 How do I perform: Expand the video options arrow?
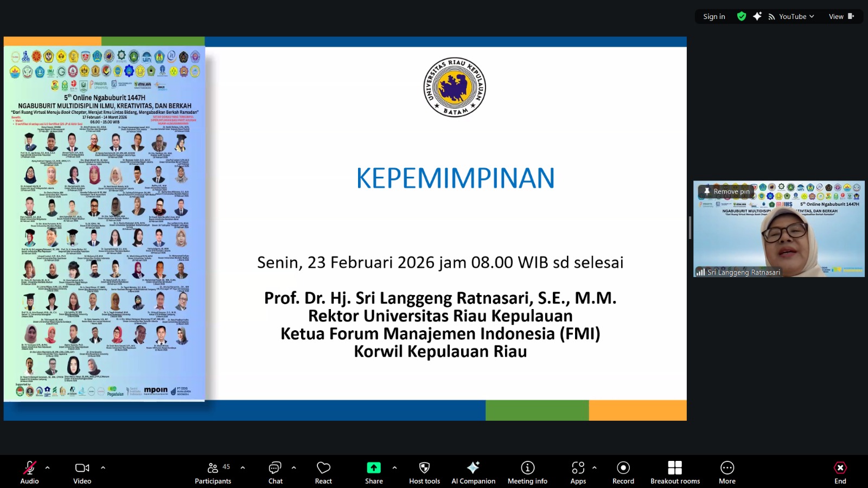pyautogui.click(x=103, y=467)
